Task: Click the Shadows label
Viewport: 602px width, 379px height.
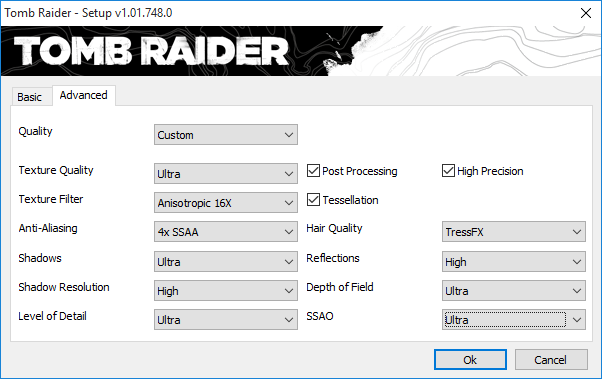Action: click(40, 258)
